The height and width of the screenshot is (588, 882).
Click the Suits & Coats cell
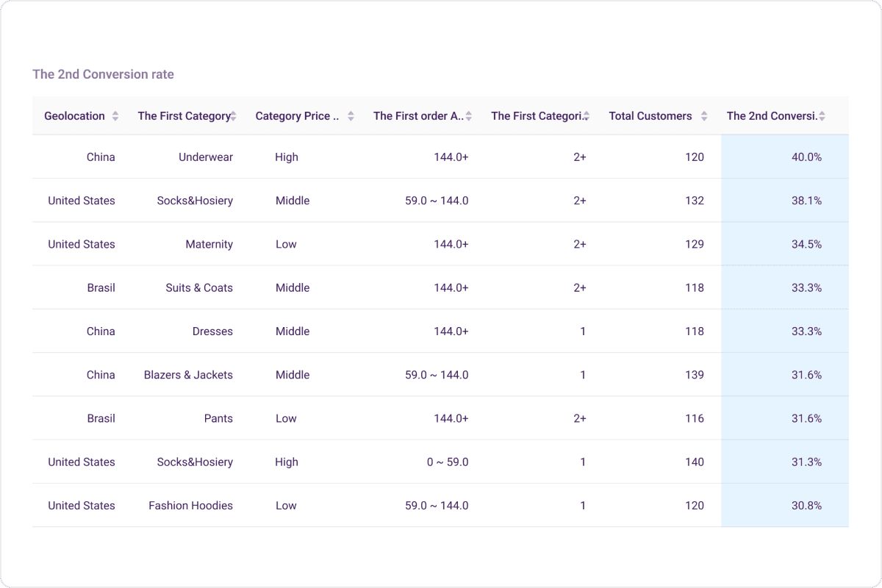(198, 288)
